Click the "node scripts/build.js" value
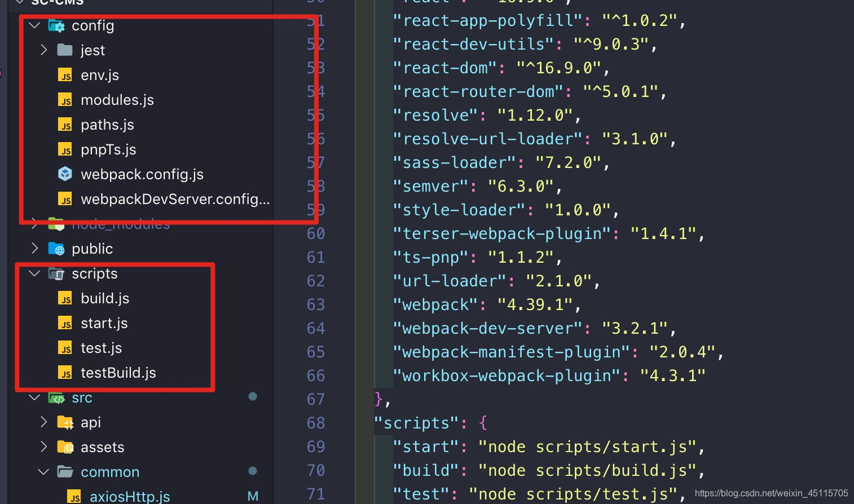 tap(587, 470)
